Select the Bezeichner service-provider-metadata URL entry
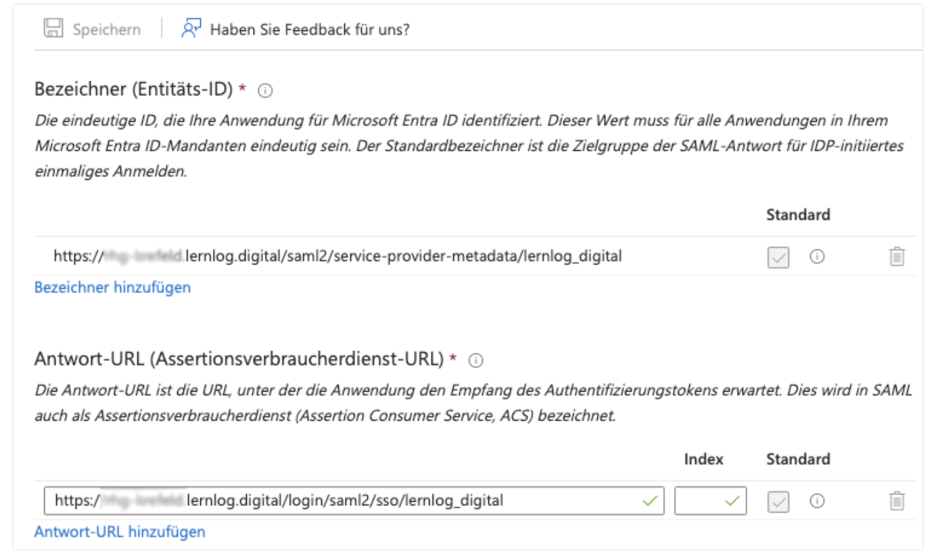The height and width of the screenshot is (560, 932). 338,257
